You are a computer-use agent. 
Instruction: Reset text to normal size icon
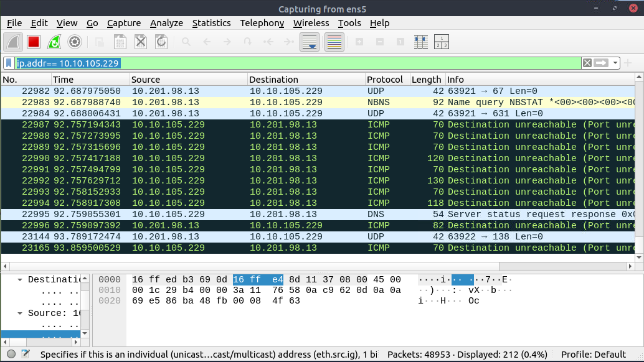click(x=400, y=42)
